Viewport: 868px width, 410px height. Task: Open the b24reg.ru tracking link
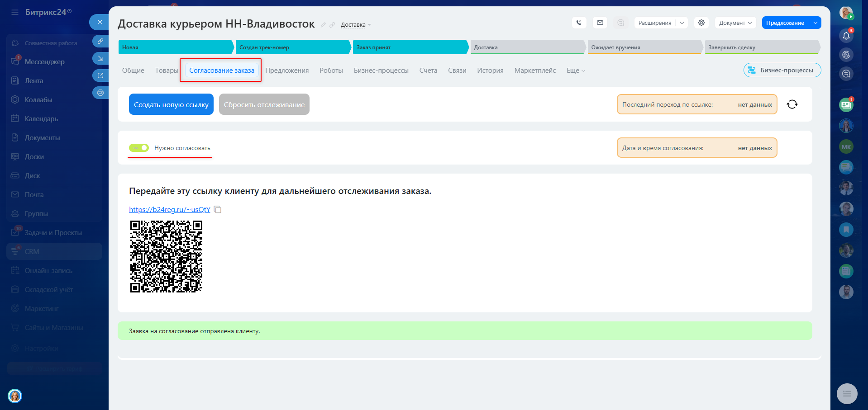point(170,209)
